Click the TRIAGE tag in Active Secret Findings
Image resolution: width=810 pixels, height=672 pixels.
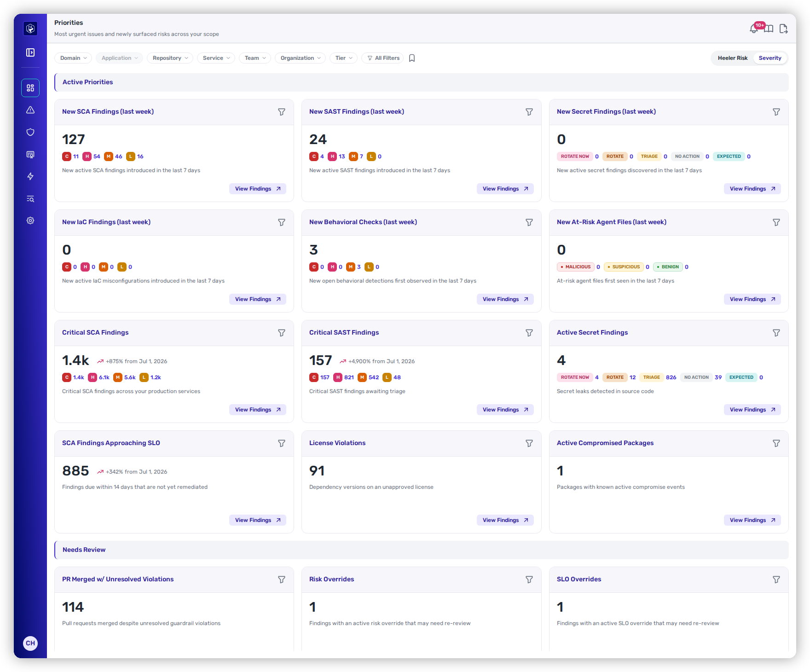[x=652, y=377]
